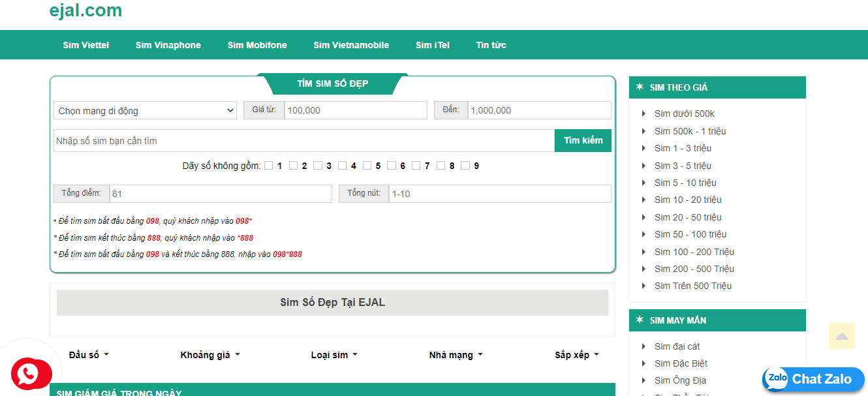
Task: Open the Sim Vinaphone menu item
Action: coord(168,45)
